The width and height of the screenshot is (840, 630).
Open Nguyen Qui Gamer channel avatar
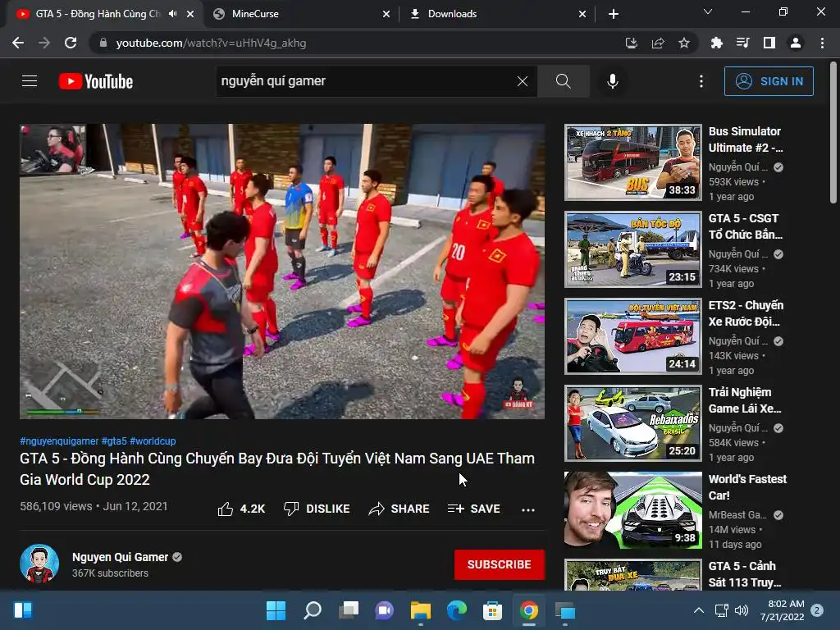(x=39, y=564)
